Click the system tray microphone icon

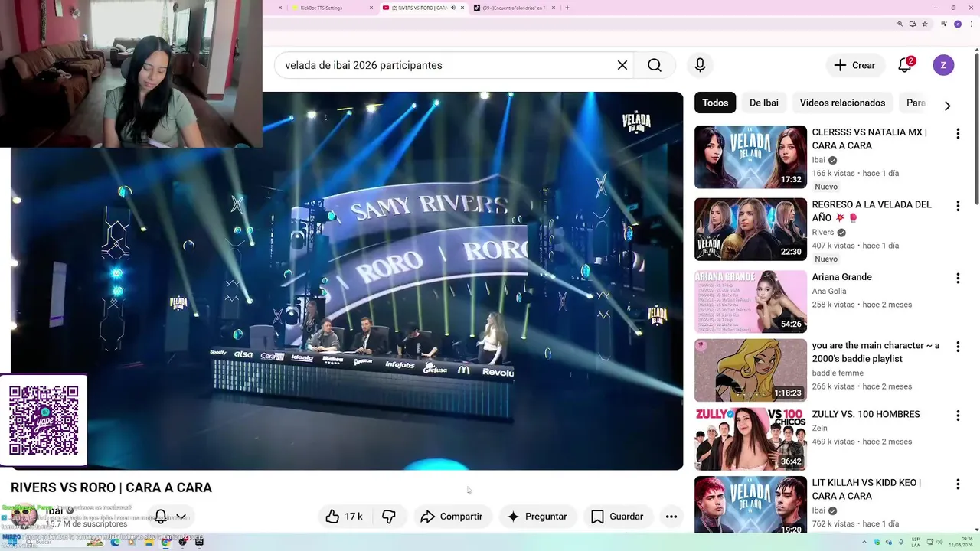[900, 542]
